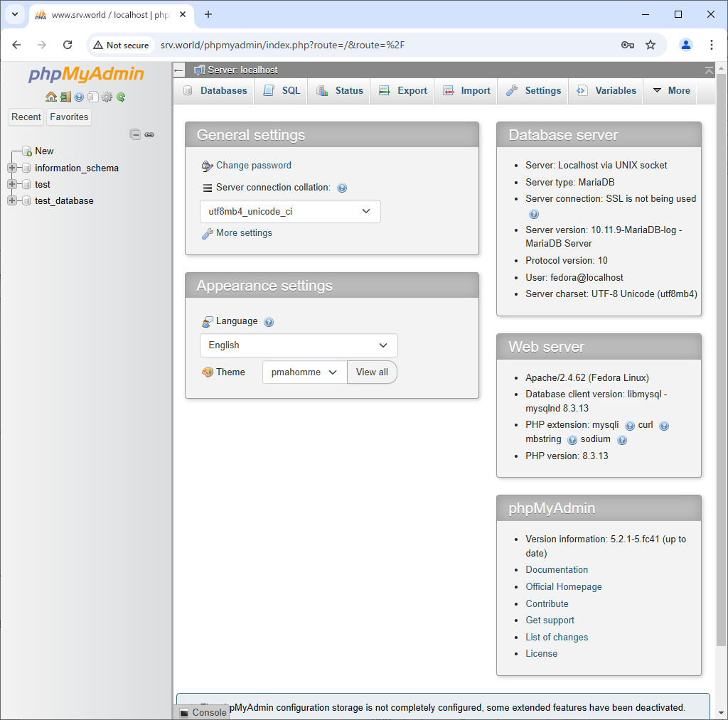The width and height of the screenshot is (728, 720).
Task: Visit the Official Homepage link
Action: point(564,587)
